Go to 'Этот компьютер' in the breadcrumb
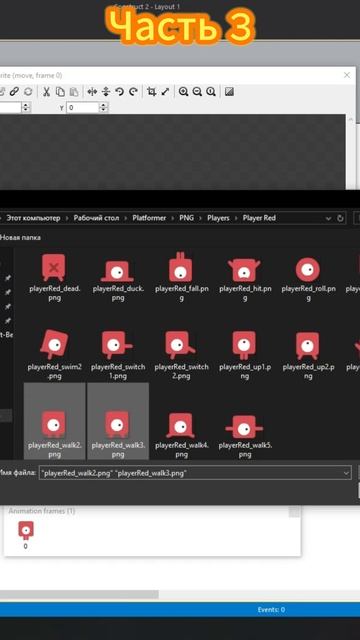 tap(33, 218)
